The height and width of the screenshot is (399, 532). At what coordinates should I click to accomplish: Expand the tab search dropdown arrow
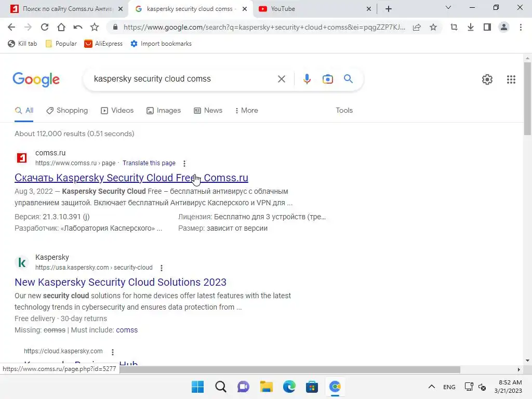(448, 7)
